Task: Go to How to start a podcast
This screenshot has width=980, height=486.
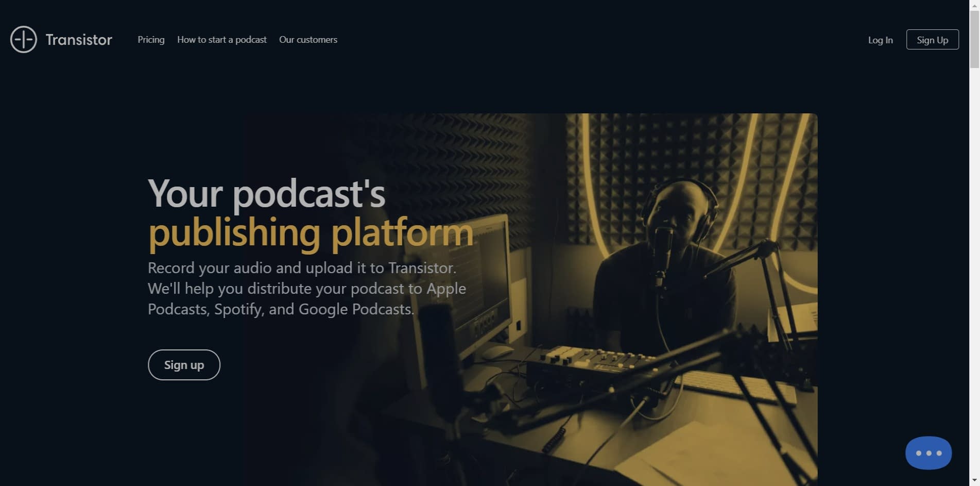Action: (222, 40)
